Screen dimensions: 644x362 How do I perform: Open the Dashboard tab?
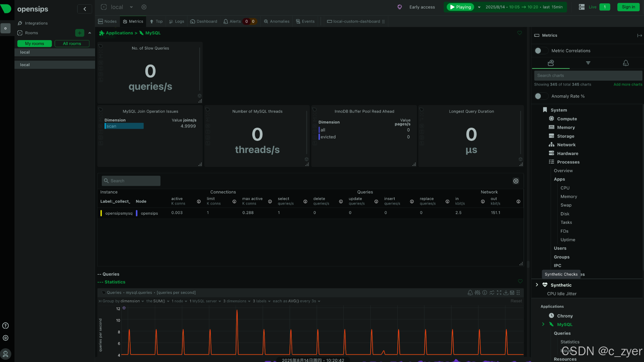(x=204, y=21)
